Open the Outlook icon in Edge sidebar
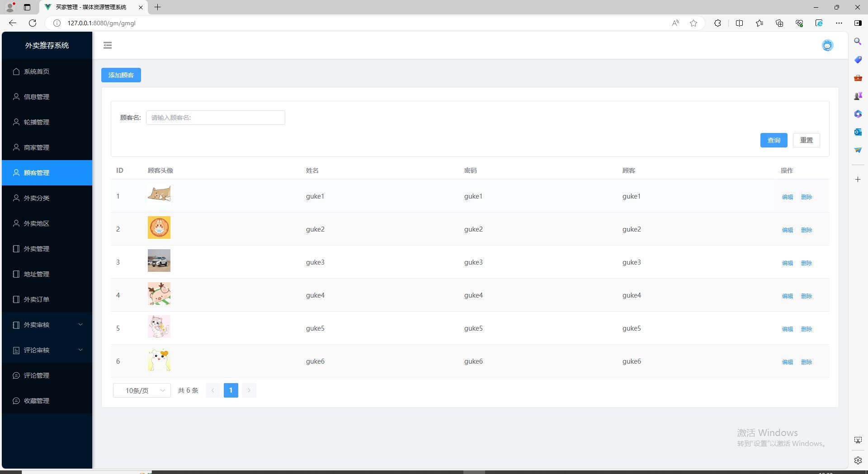The image size is (868, 474). coord(858,132)
